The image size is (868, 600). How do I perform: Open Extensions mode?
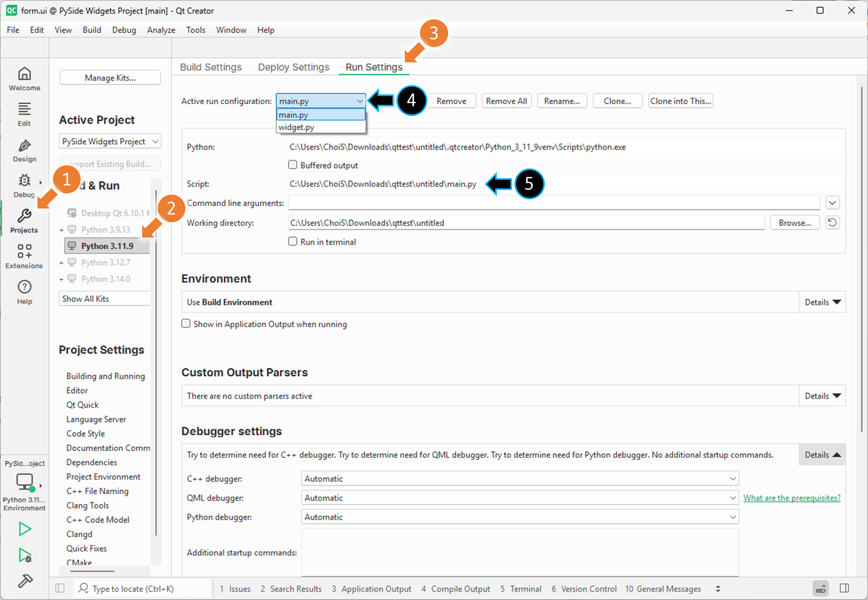pyautogui.click(x=25, y=256)
